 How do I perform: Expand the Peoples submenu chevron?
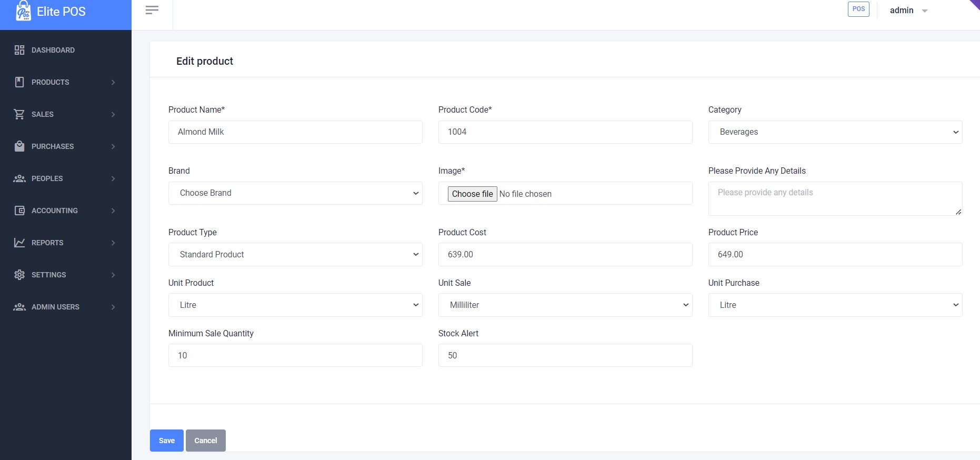[113, 178]
